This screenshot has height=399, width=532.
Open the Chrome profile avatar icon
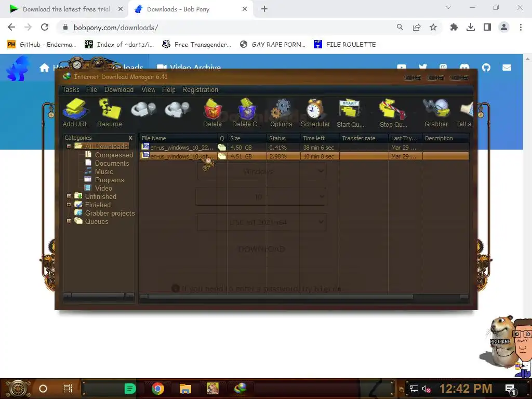point(504,27)
